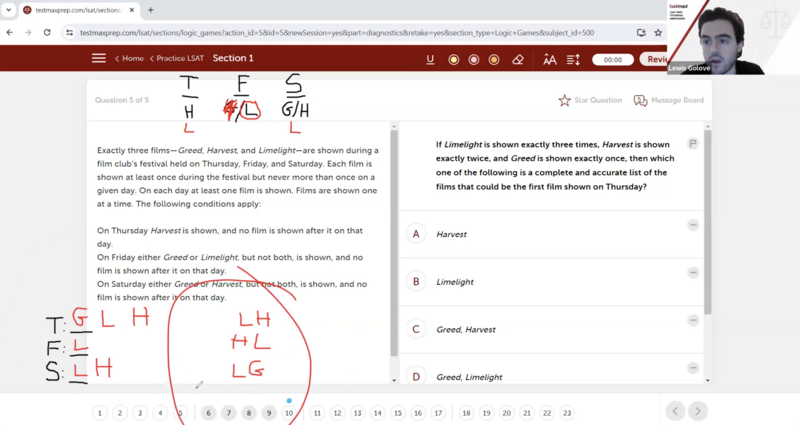Select the yellow highlighter color

pos(453,59)
